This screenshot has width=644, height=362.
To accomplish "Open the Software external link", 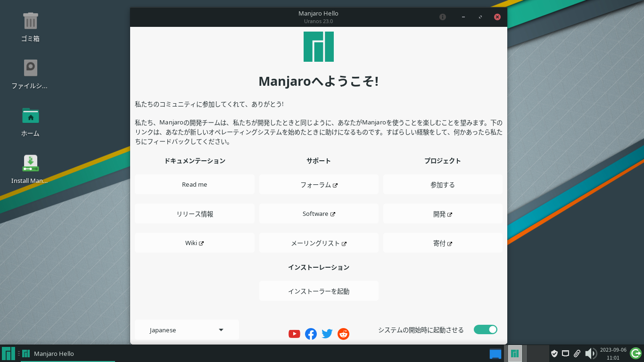I will point(319,214).
